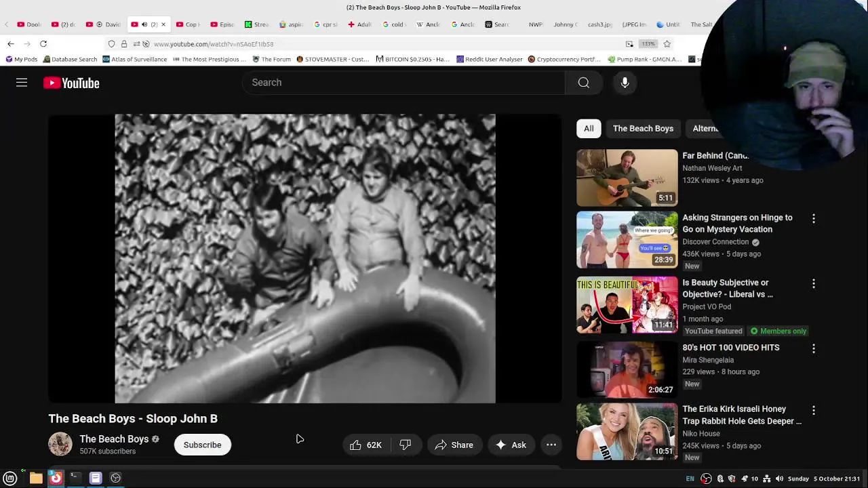
Task: Open the Linux Mint start menu
Action: pyautogui.click(x=10, y=478)
